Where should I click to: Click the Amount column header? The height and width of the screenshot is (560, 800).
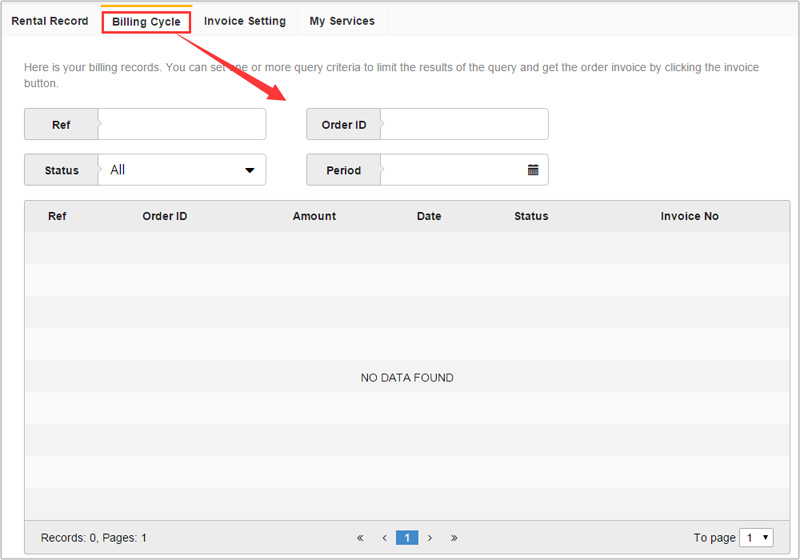pos(314,216)
